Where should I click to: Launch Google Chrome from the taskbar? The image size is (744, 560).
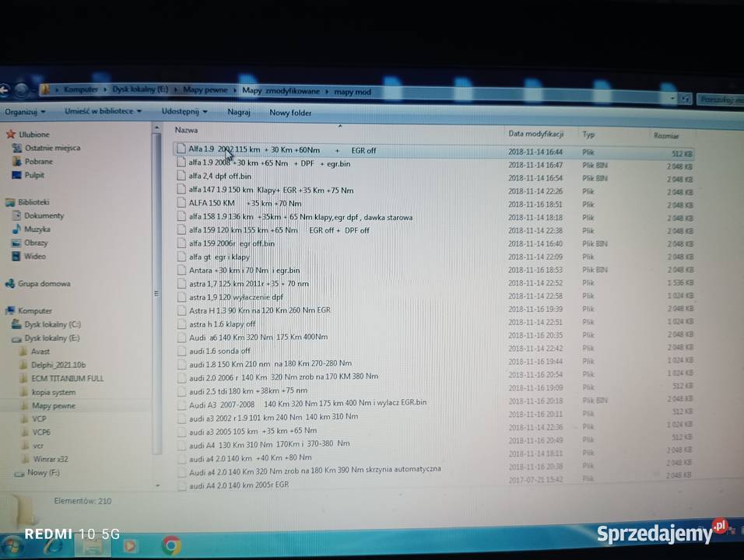click(x=171, y=545)
